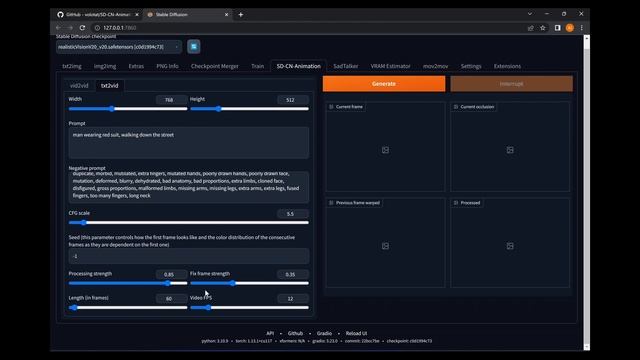The height and width of the screenshot is (360, 640).
Task: Click the Width slider
Action: [128, 109]
